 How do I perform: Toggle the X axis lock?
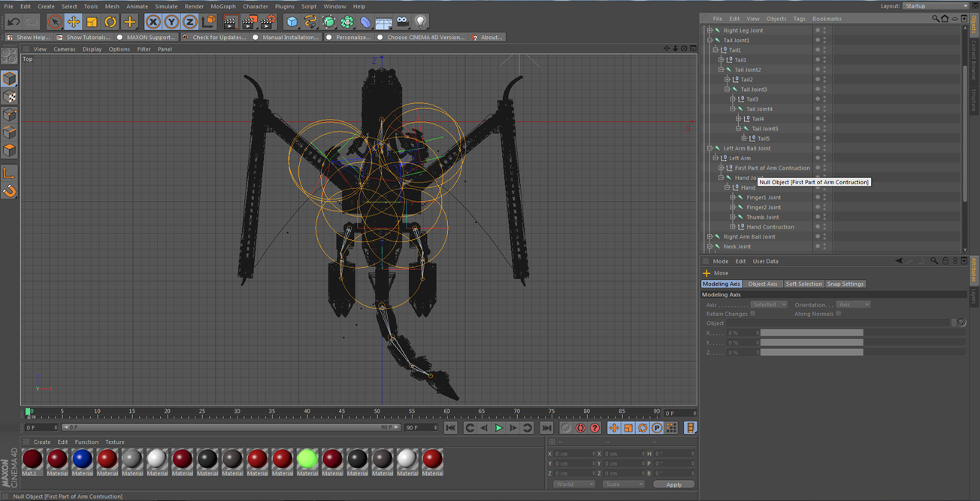coord(153,22)
